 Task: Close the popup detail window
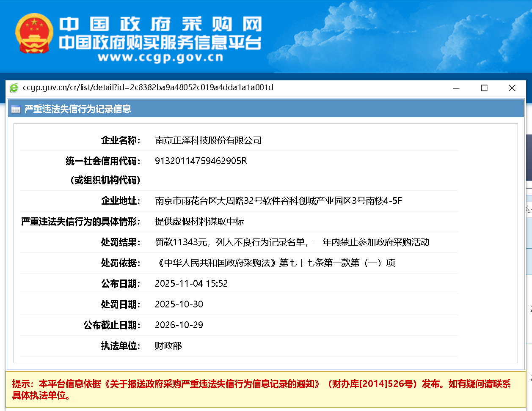pos(512,88)
